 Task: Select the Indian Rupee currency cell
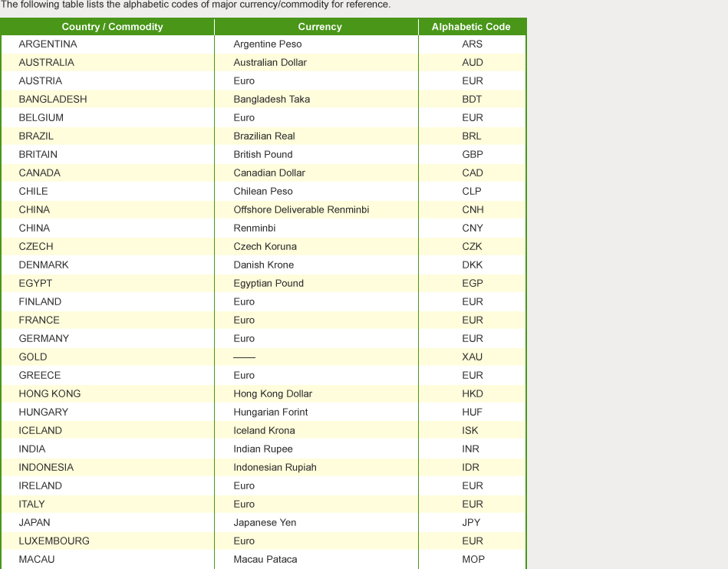click(263, 449)
